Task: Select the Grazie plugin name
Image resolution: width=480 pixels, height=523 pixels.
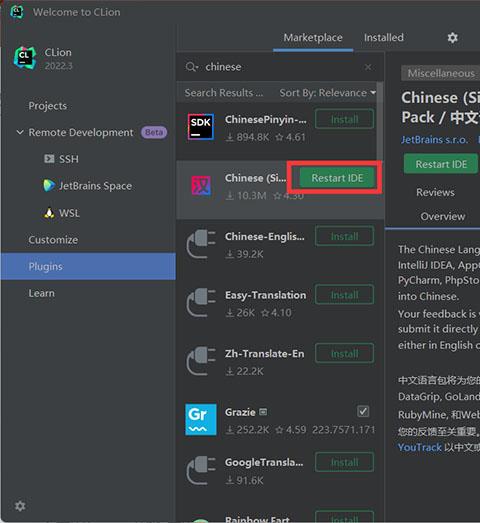Action: pyautogui.click(x=240, y=412)
